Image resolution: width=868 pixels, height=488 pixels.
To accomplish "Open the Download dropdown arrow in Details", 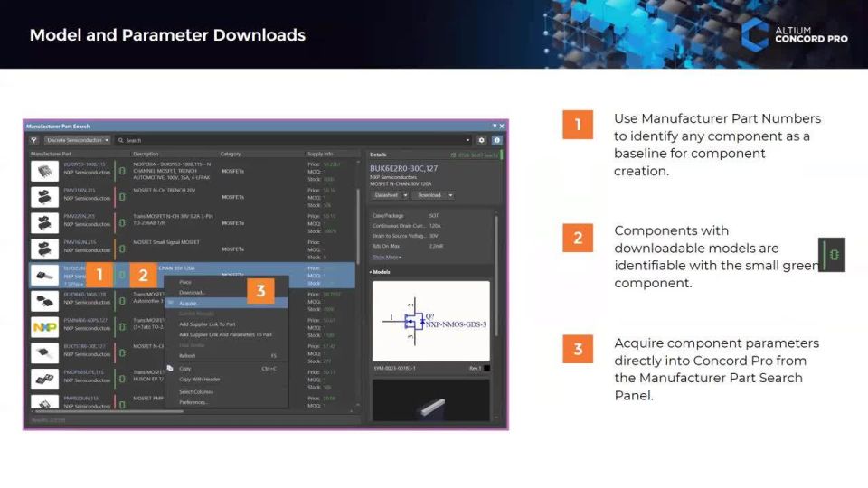I will 450,195.
